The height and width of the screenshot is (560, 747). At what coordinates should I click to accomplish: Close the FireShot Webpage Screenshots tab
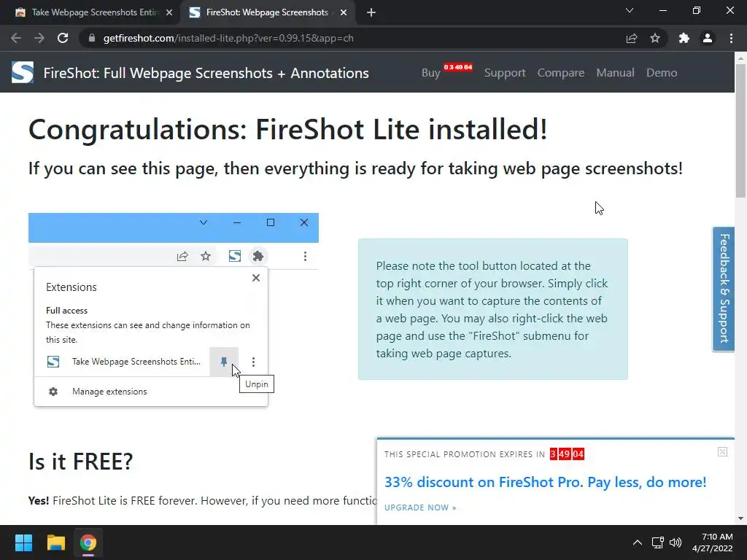344,12
